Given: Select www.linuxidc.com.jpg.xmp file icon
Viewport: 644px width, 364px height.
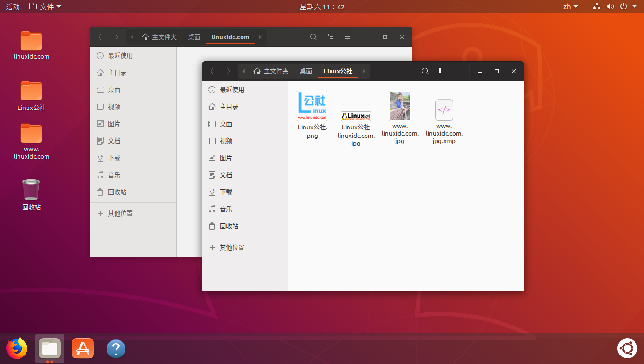Looking at the screenshot, I should pos(444,110).
